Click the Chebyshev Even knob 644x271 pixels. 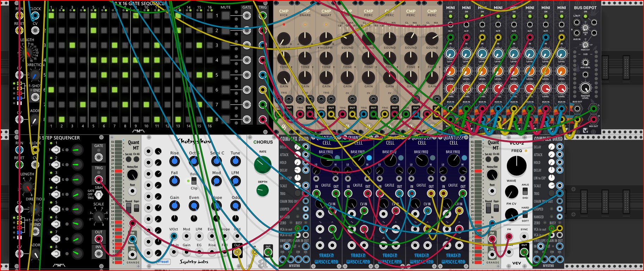194,206
